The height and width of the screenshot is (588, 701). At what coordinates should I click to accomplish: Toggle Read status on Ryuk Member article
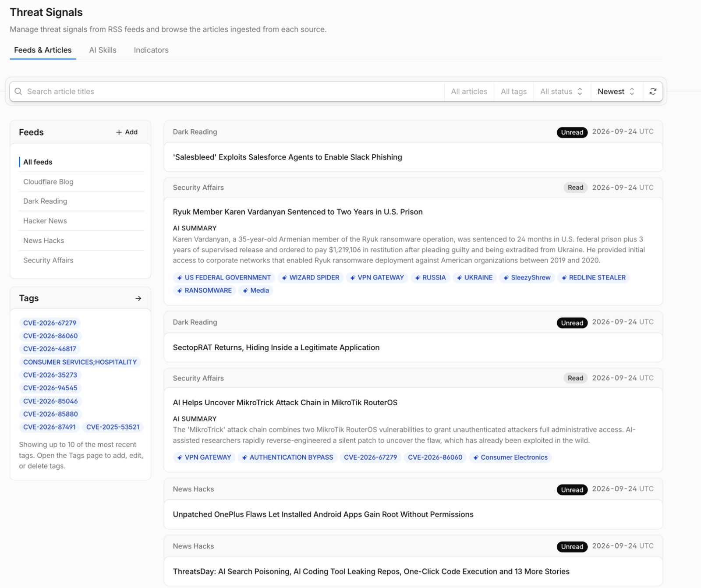[576, 188]
